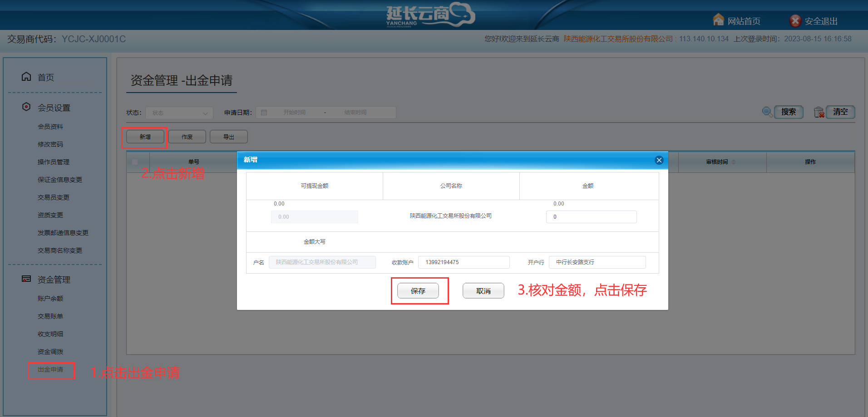Image resolution: width=868 pixels, height=417 pixels.
Task: Open 收支明细 menu item
Action: coord(50,334)
